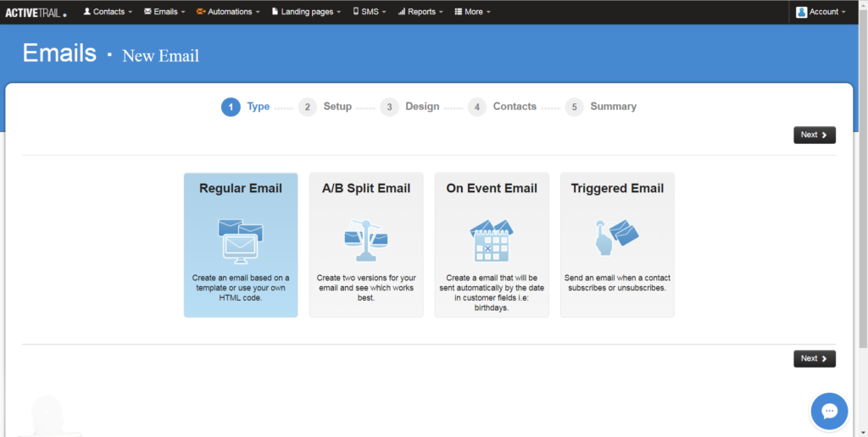The image size is (868, 437).
Task: Jump to the Summary step
Action: pyautogui.click(x=612, y=107)
